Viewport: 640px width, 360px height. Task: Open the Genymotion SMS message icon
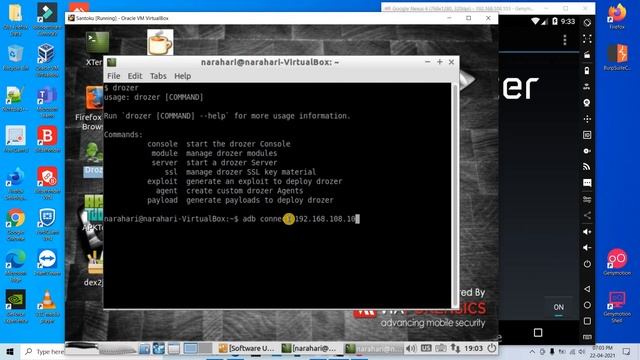[587, 182]
